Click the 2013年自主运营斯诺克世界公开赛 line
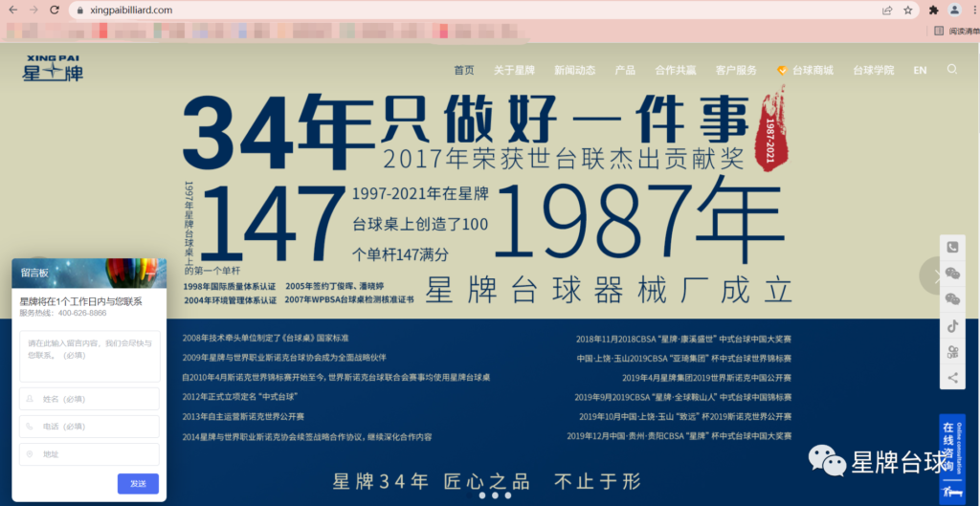This screenshot has width=980, height=506. 243,417
